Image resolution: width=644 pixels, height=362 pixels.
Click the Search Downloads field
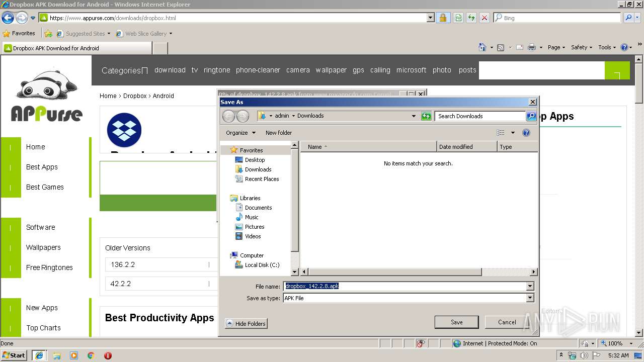tap(480, 116)
